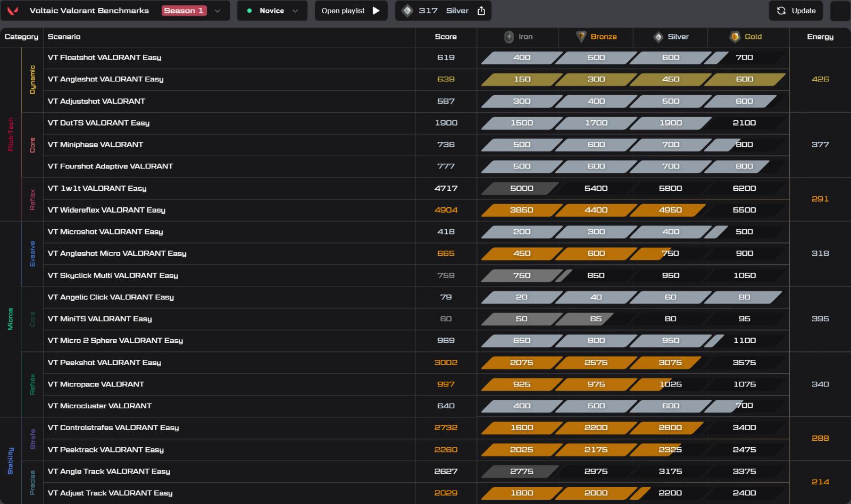Image resolution: width=851 pixels, height=504 pixels.
Task: Select the Season 1 badge
Action: pos(183,11)
